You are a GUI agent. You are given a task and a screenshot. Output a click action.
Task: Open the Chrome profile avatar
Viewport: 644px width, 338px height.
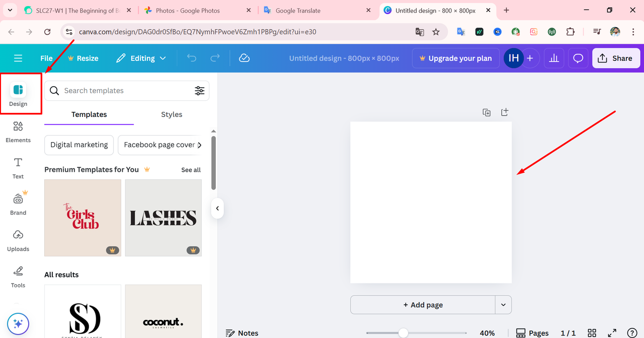tap(615, 32)
